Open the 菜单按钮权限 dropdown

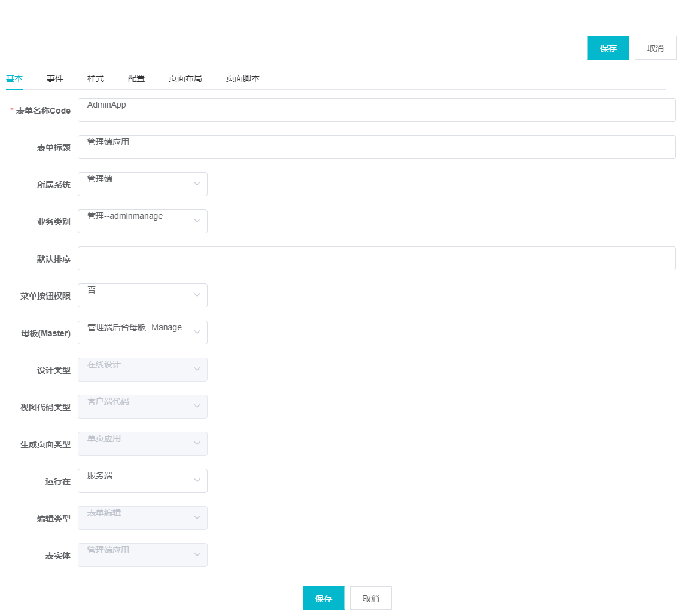142,295
